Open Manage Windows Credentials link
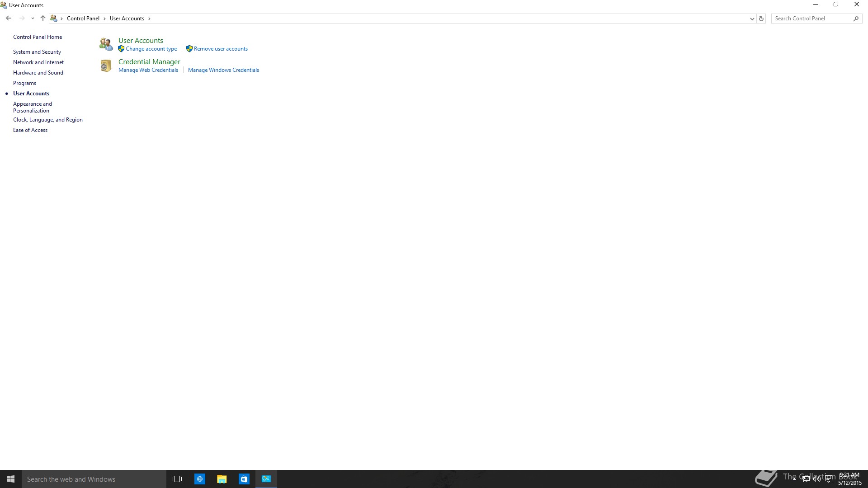The height and width of the screenshot is (488, 868). click(223, 70)
